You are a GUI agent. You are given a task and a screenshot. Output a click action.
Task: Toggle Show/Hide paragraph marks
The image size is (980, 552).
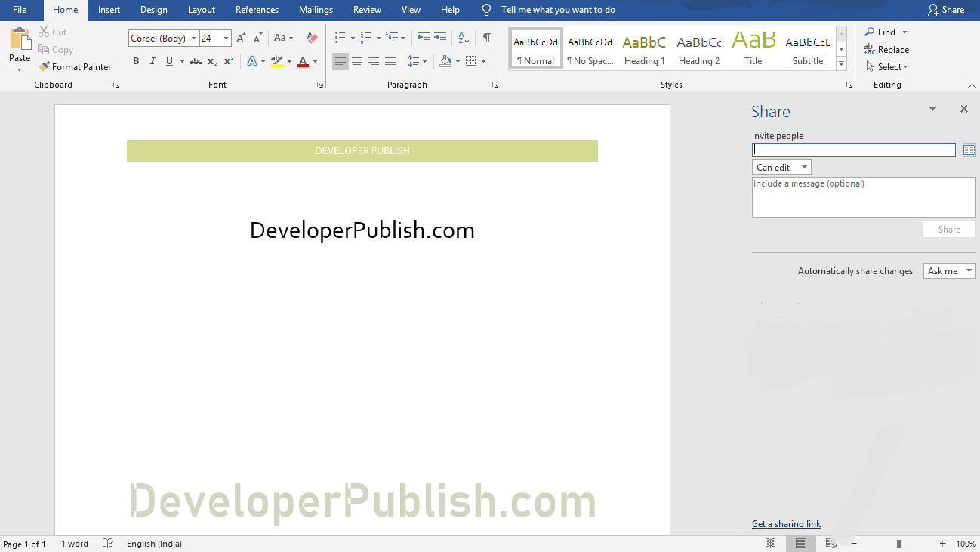point(486,37)
